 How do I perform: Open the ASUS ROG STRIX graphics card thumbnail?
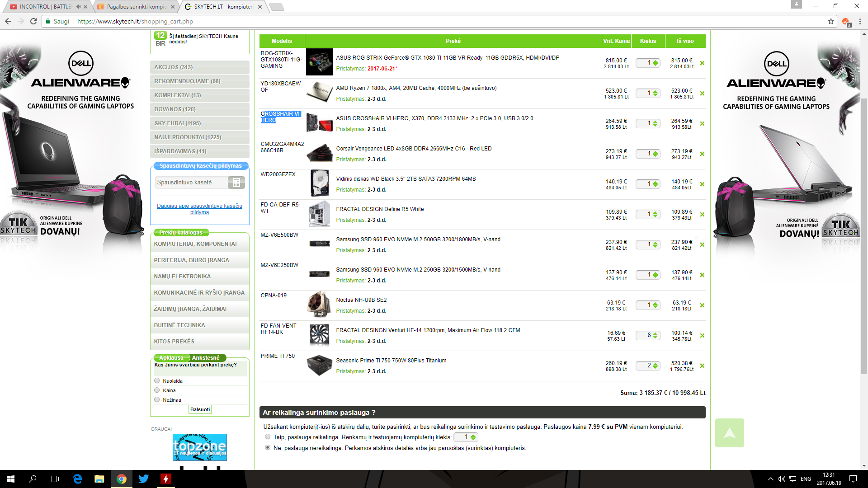(x=319, y=62)
